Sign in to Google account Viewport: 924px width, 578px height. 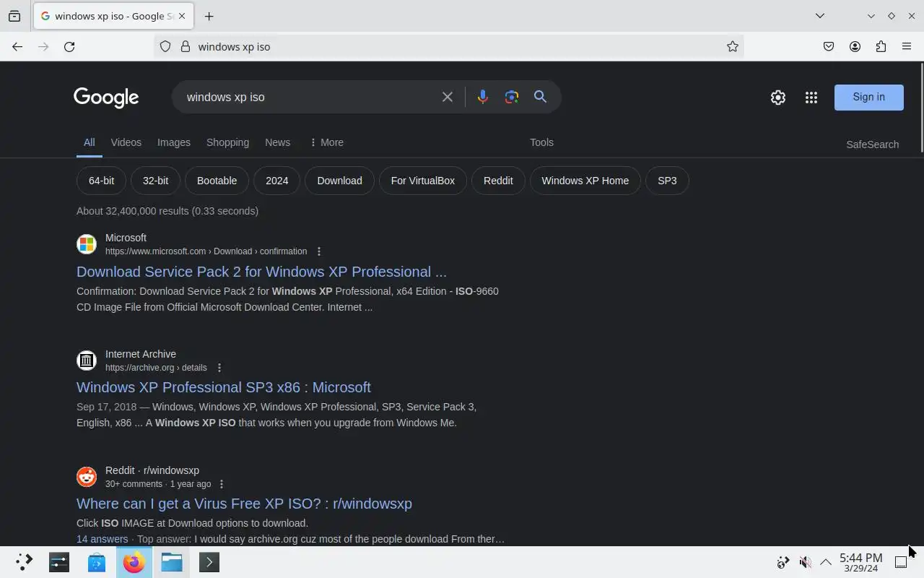coord(868,97)
